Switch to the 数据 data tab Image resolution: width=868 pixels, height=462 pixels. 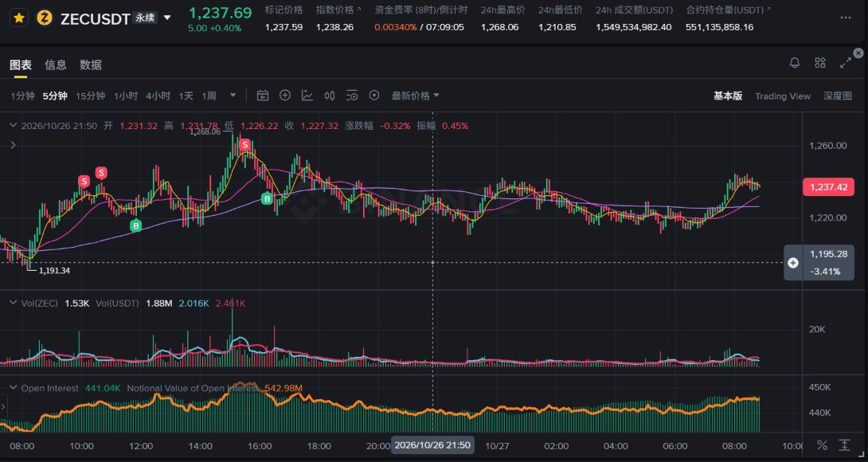point(91,65)
